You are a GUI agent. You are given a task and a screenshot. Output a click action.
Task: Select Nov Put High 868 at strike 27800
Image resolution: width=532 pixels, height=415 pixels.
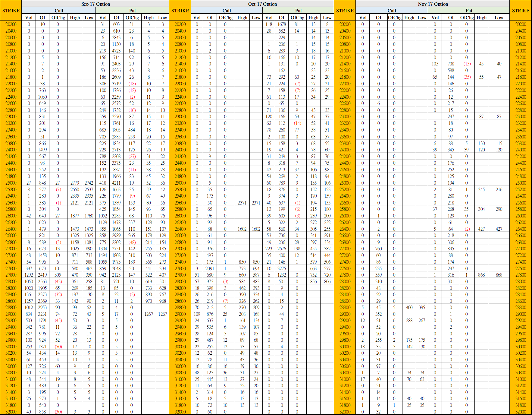(481, 275)
